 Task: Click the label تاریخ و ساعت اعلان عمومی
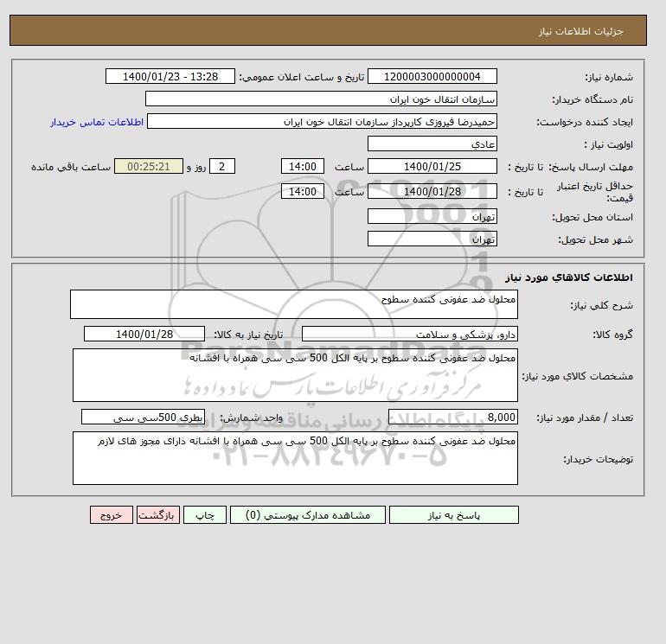point(302,77)
